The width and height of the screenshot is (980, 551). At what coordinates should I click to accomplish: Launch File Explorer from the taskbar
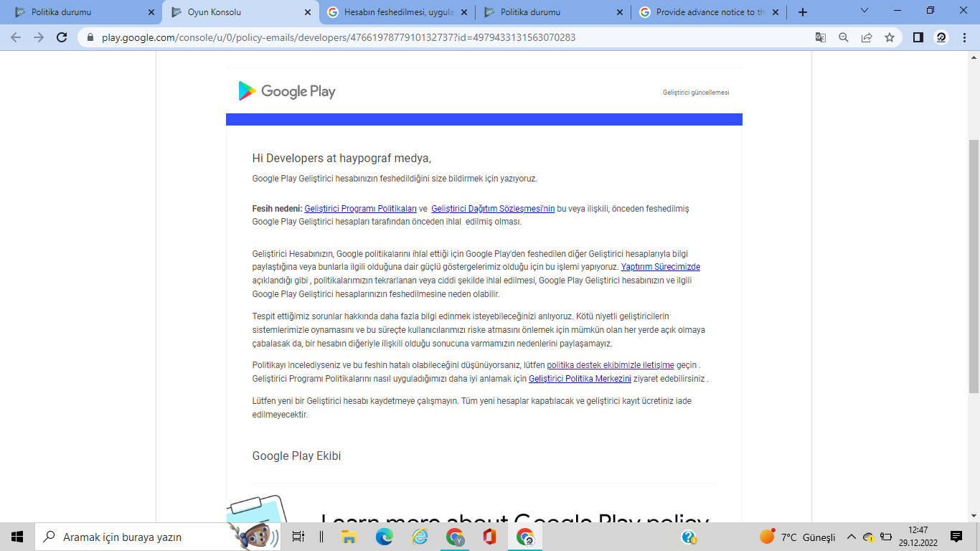[x=349, y=537]
